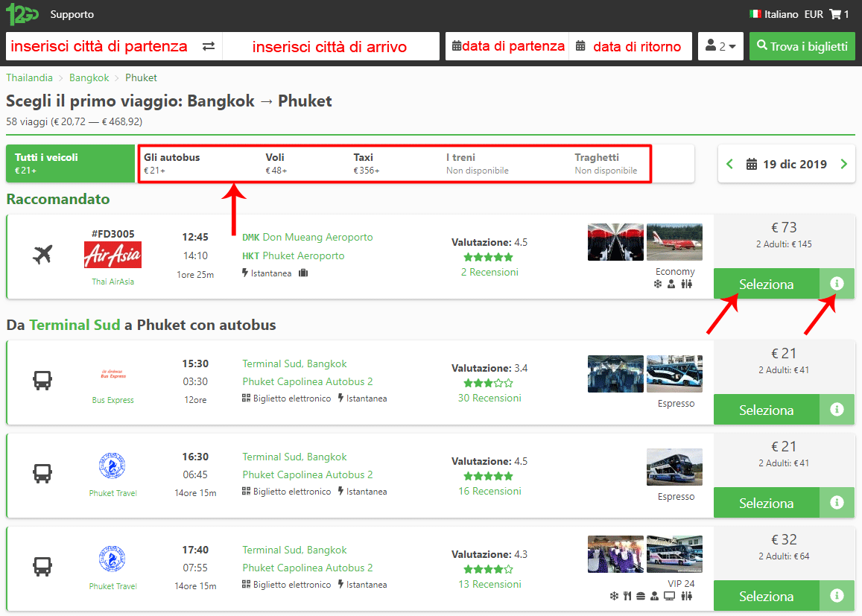The width and height of the screenshot is (862, 616).
Task: Switch to the Gli autobus tab
Action: (x=171, y=163)
